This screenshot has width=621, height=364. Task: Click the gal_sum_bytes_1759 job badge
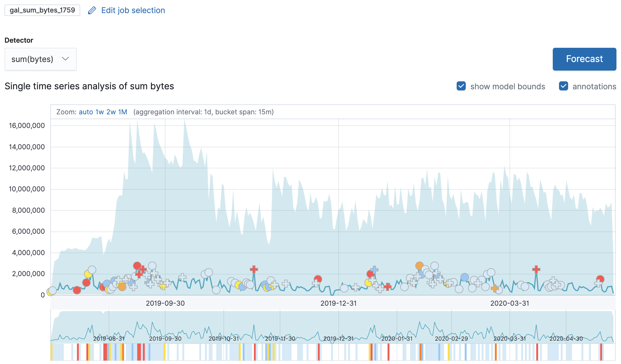tap(42, 10)
